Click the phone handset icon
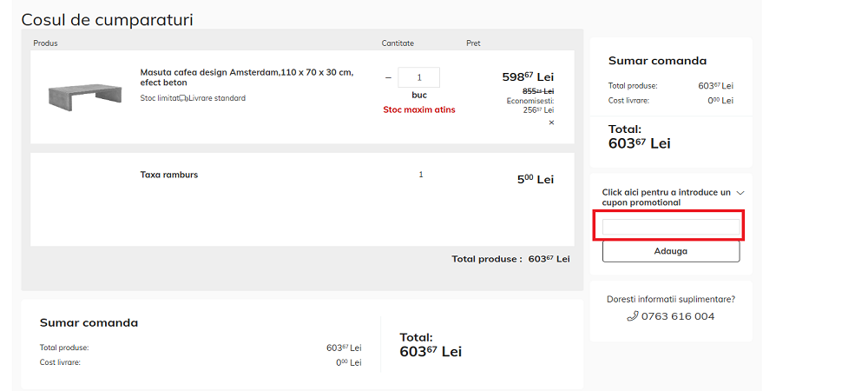868x391 pixels. tap(633, 316)
